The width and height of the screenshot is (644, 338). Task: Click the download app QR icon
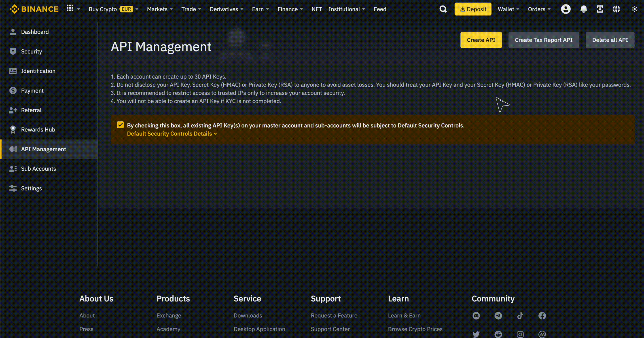pos(600,9)
